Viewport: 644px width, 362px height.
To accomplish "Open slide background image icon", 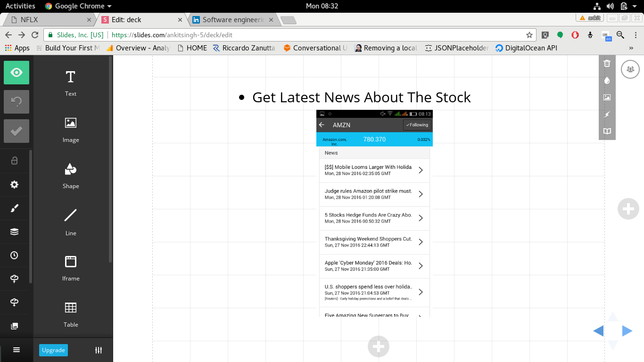I will pyautogui.click(x=607, y=97).
